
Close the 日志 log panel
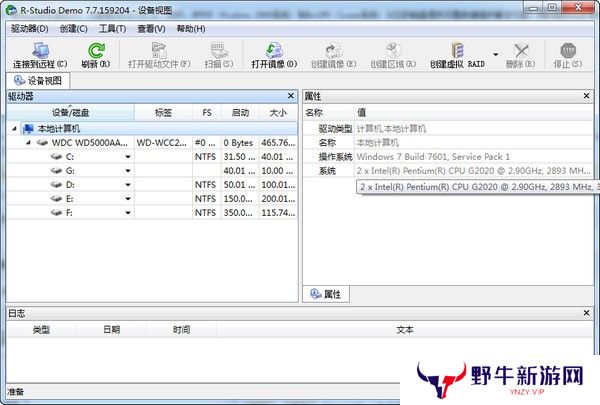(587, 313)
